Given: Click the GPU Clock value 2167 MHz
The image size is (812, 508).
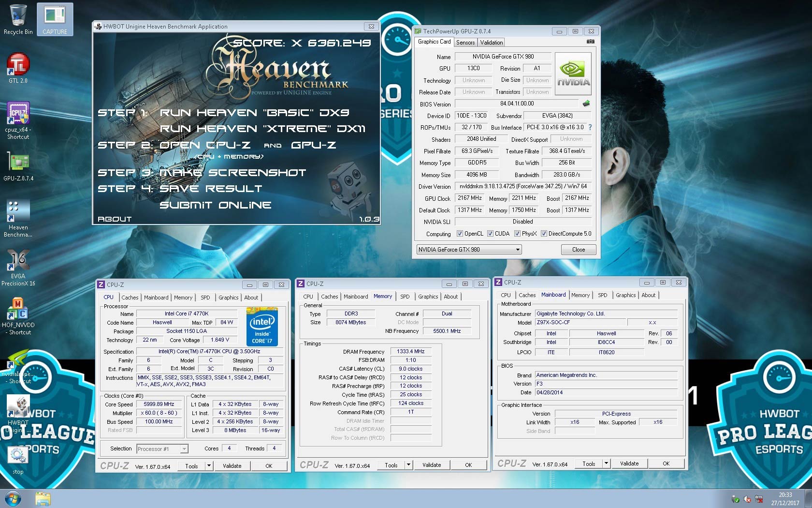Looking at the screenshot, I should [470, 198].
